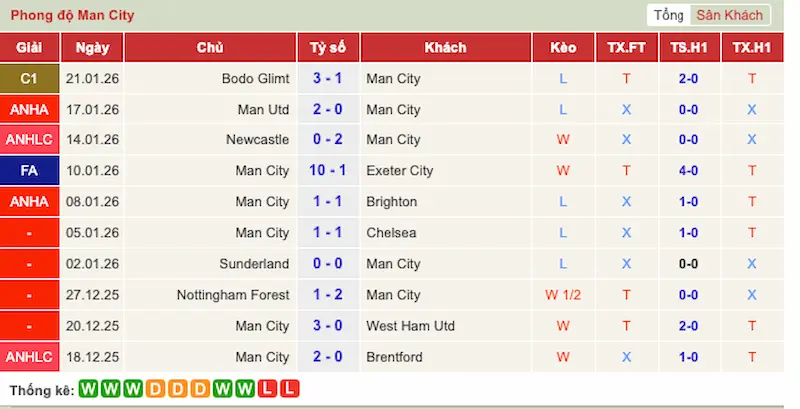
Task: Click the first green W form badge
Action: (x=87, y=388)
